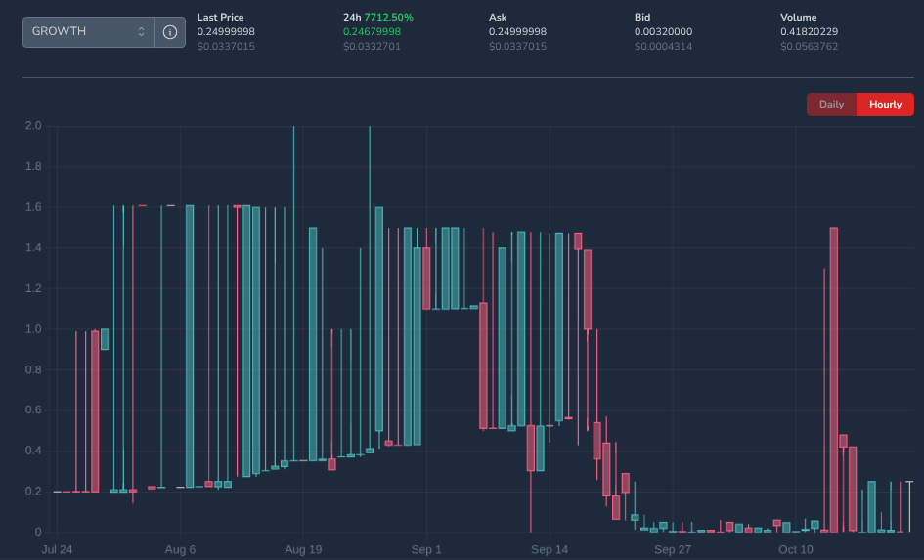Click the Aug 19 date axis label
924x560 pixels.
(303, 549)
